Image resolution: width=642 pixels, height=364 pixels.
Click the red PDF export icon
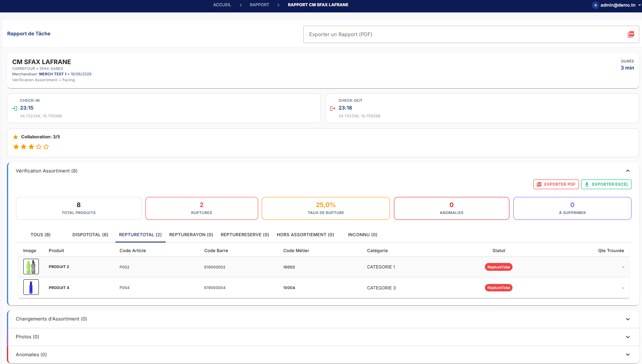(631, 34)
